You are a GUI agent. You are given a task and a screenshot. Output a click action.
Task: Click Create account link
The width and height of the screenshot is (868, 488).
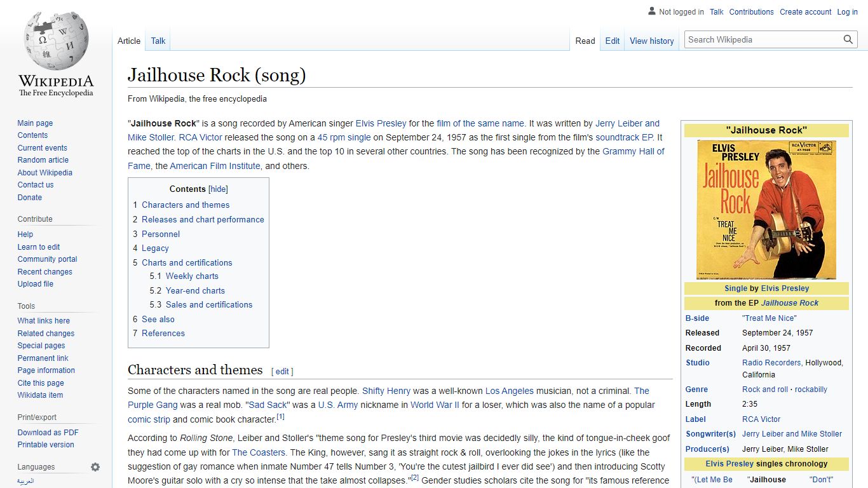coord(806,12)
